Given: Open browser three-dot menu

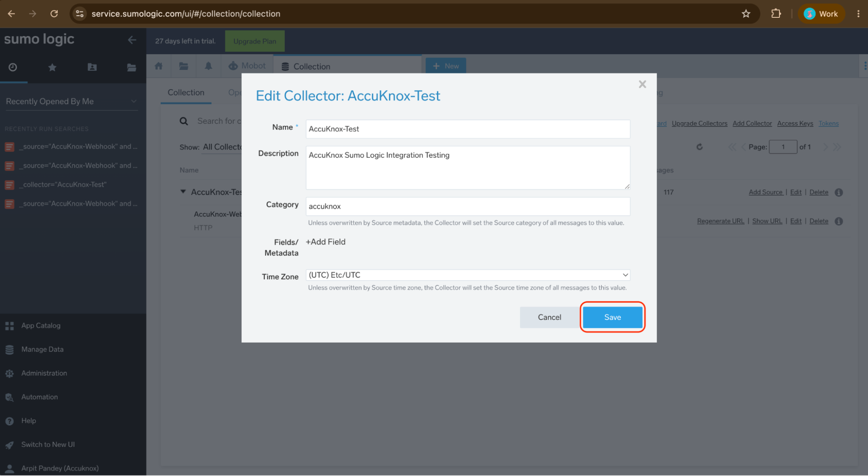Looking at the screenshot, I should pyautogui.click(x=858, y=14).
